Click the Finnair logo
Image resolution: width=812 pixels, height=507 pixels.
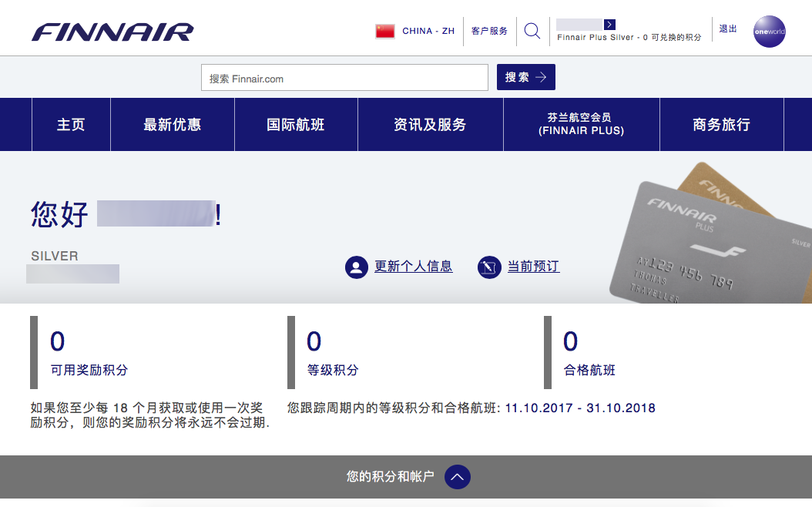(112, 32)
